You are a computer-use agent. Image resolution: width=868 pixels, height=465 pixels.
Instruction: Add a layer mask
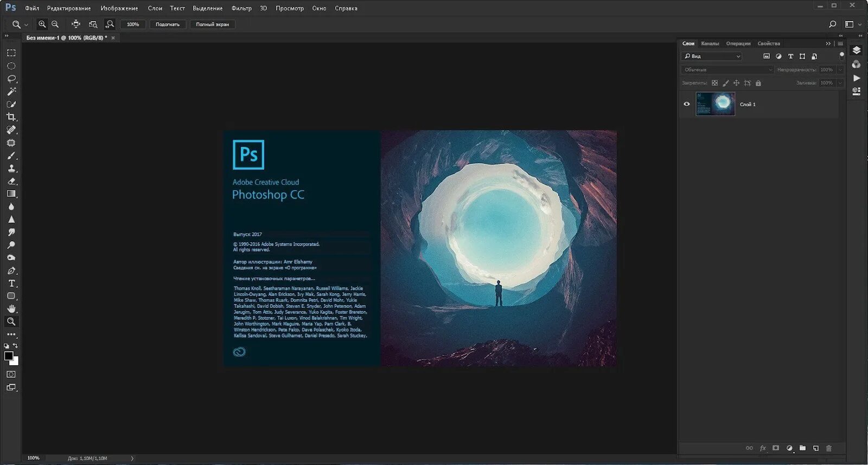[776, 448]
